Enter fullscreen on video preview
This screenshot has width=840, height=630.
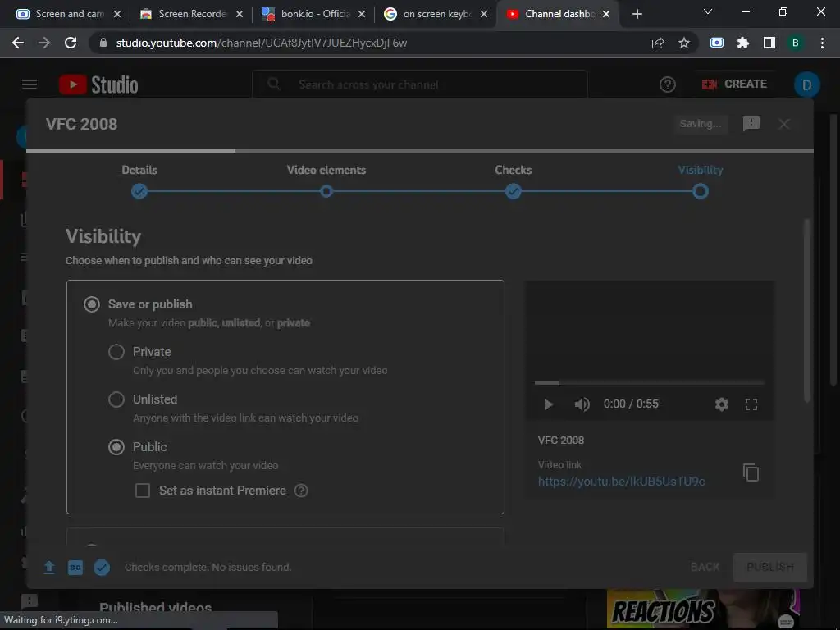[x=751, y=404]
